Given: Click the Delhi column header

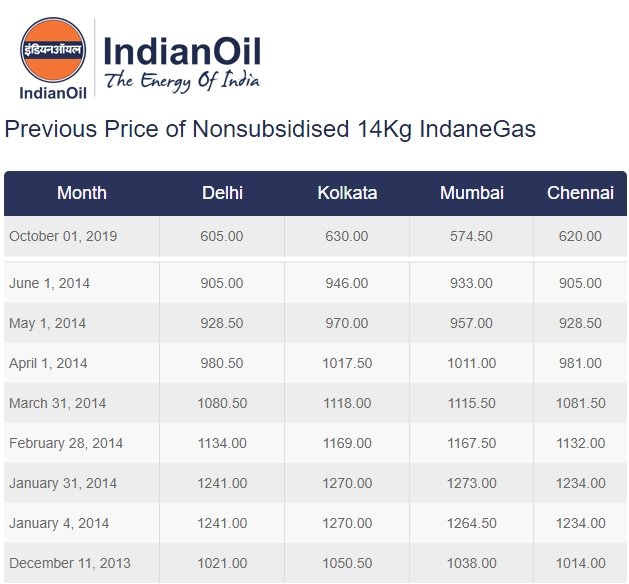Looking at the screenshot, I should click(x=222, y=193).
